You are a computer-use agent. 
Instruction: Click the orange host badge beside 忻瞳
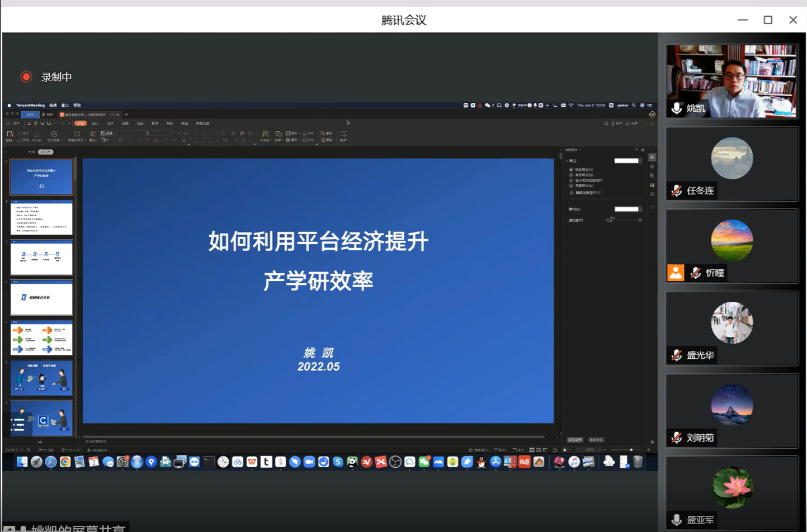pyautogui.click(x=676, y=273)
